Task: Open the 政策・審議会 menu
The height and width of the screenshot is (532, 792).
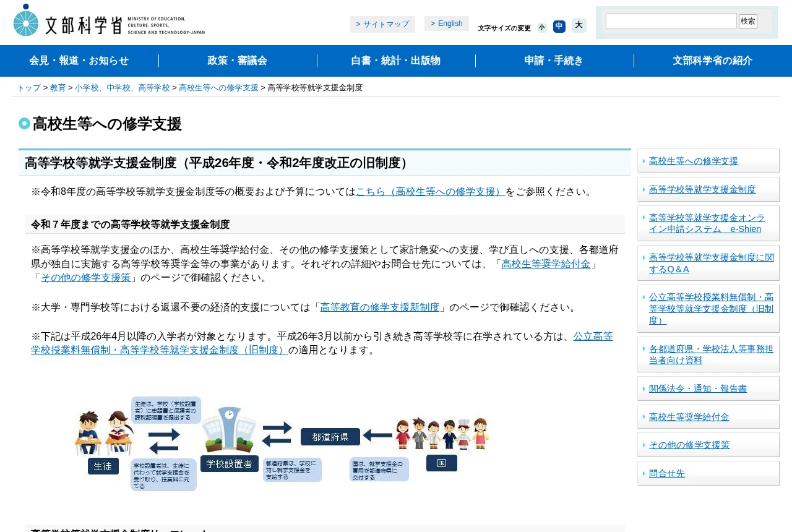Action: point(238,61)
